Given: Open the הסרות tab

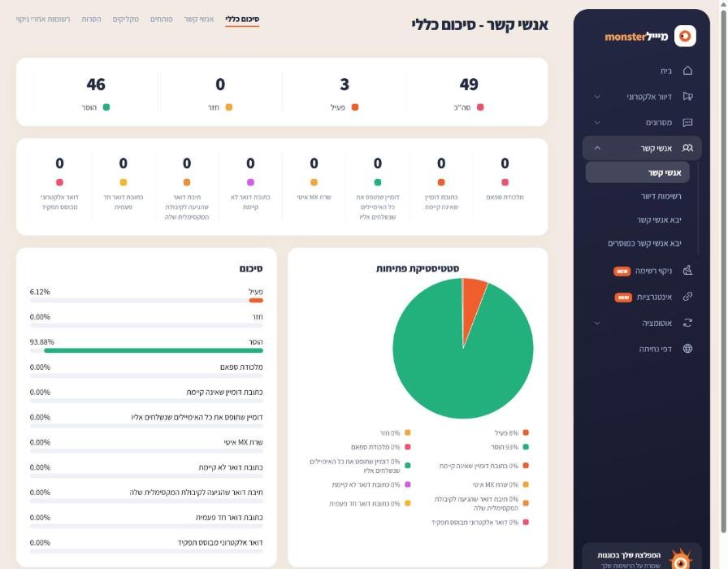Looking at the screenshot, I should click(91, 19).
